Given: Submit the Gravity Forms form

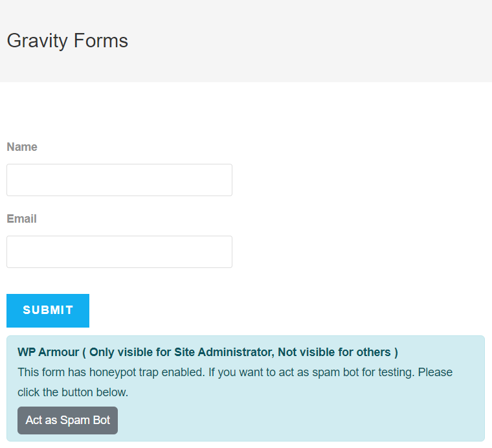Looking at the screenshot, I should pyautogui.click(x=48, y=311).
